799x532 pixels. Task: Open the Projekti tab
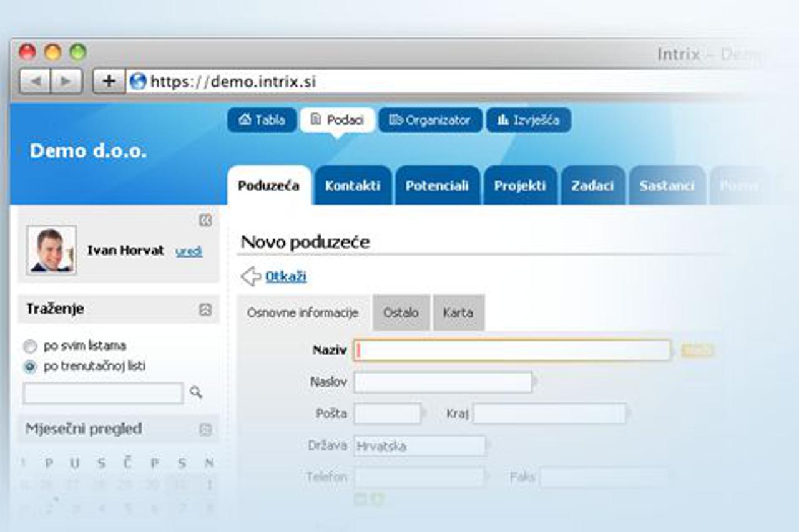tap(520, 186)
